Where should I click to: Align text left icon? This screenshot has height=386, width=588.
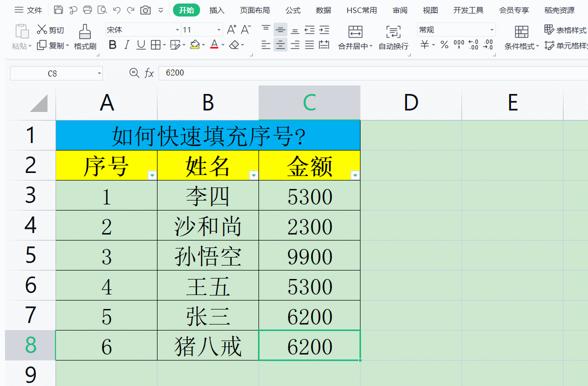tap(266, 45)
